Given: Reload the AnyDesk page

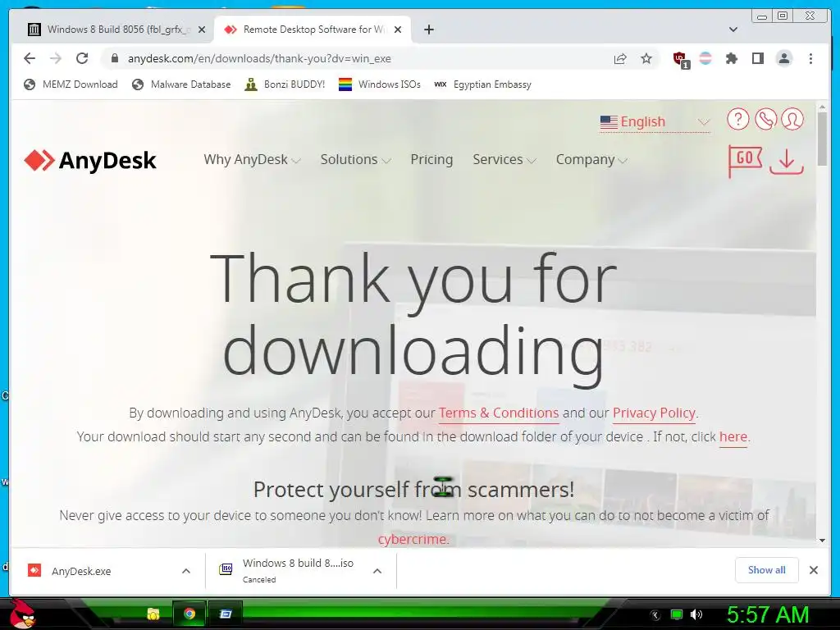Looking at the screenshot, I should [x=82, y=58].
